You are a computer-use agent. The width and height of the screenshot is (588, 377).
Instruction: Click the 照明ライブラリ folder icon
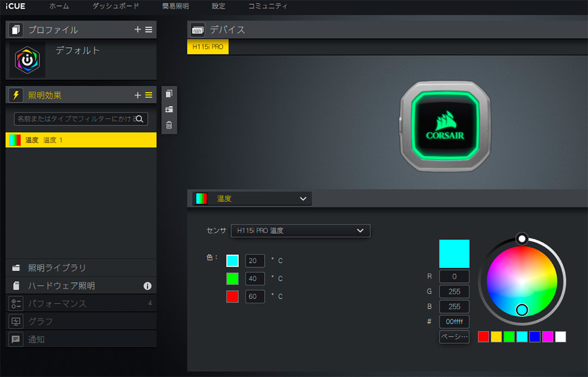pyautogui.click(x=16, y=268)
